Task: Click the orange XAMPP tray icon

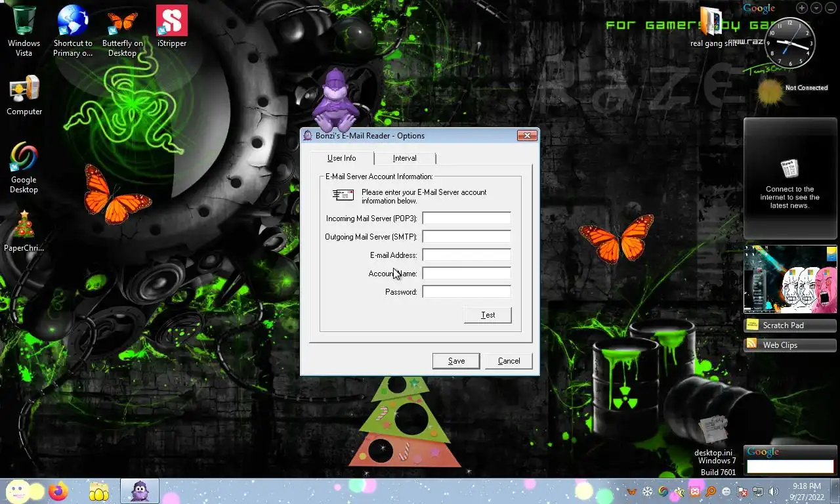Action: tap(695, 492)
